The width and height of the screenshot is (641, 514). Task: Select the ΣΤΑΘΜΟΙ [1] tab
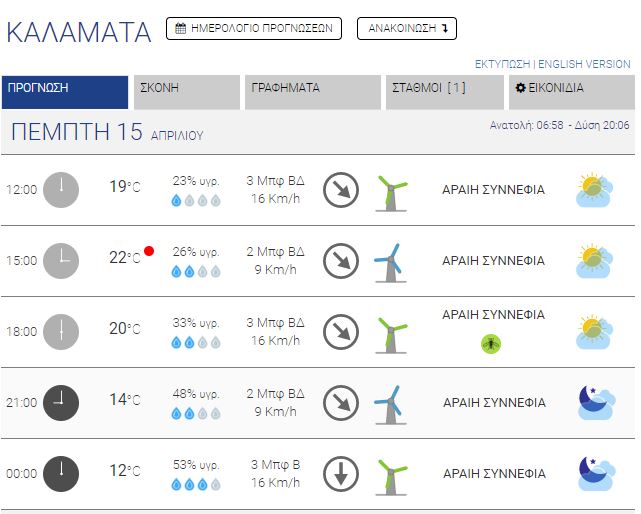(445, 92)
